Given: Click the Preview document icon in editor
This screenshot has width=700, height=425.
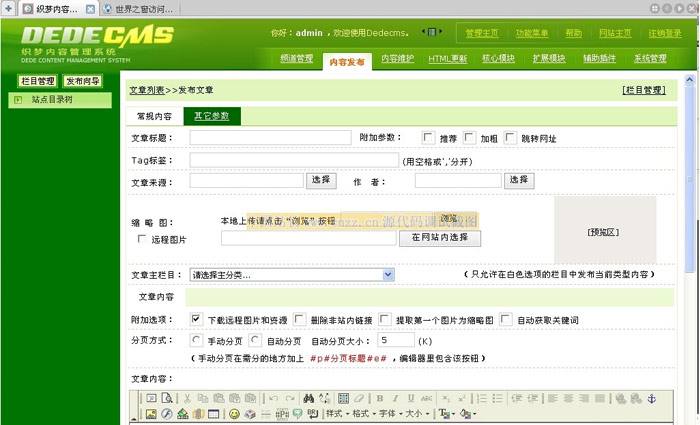Looking at the screenshot, I should point(167,398).
